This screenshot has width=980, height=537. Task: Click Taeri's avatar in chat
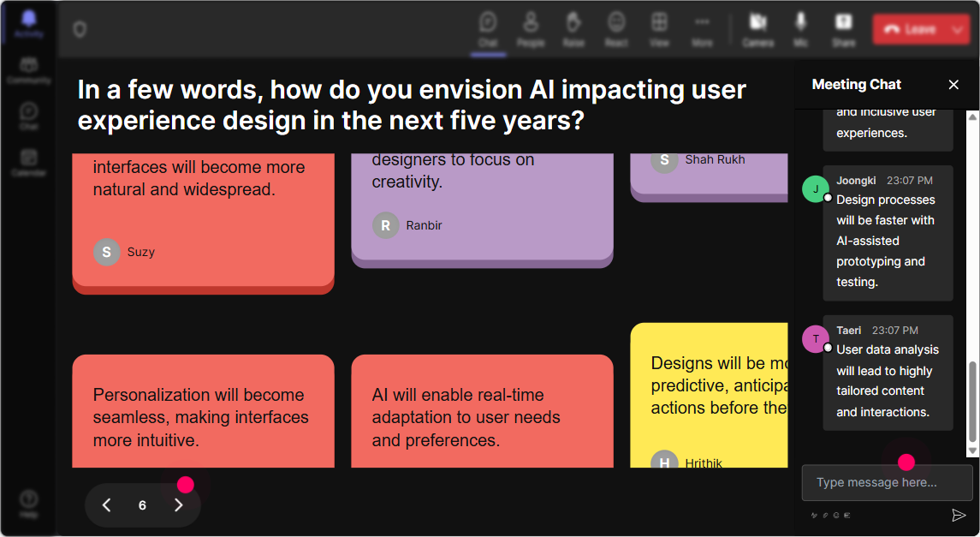point(816,339)
